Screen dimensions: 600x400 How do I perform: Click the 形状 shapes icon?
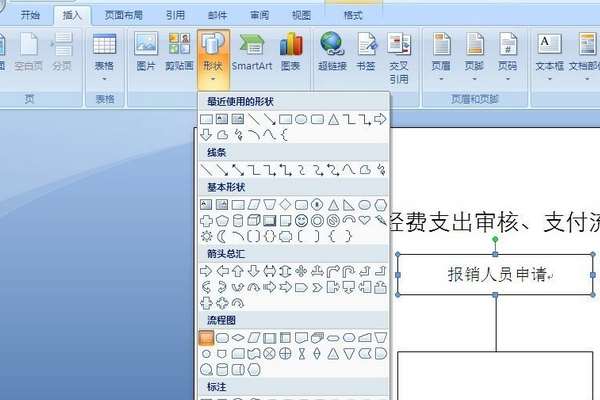coord(213,44)
